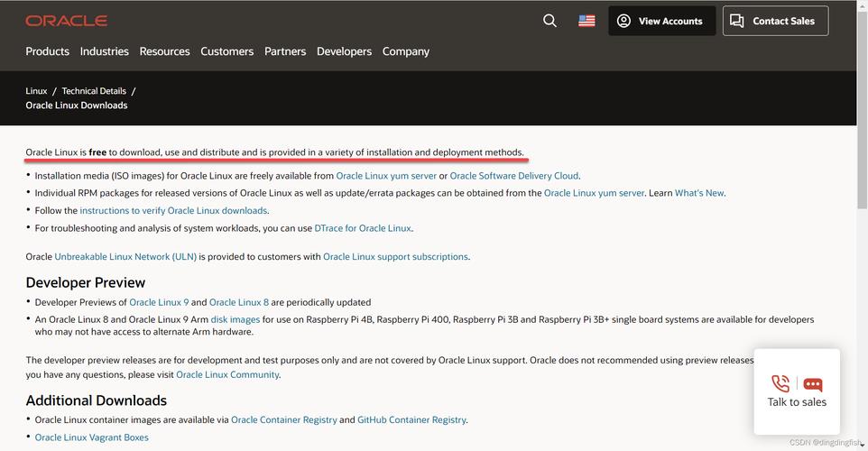Open the Products menu
This screenshot has height=451, width=868.
(48, 51)
